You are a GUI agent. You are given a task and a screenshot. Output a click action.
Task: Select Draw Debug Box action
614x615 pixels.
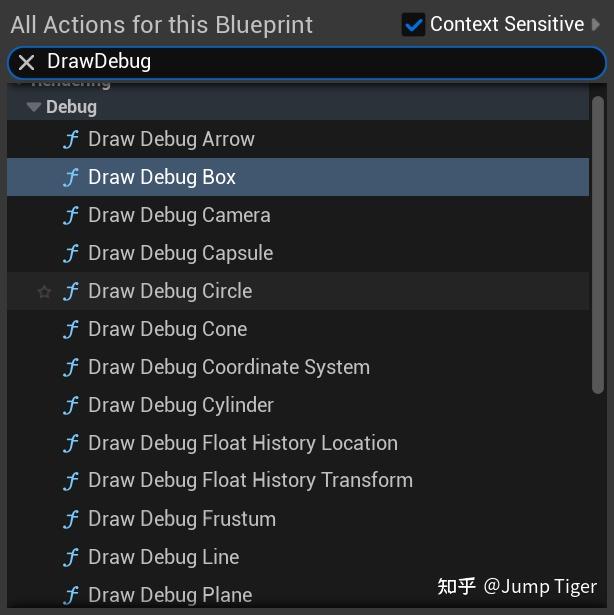(x=162, y=178)
